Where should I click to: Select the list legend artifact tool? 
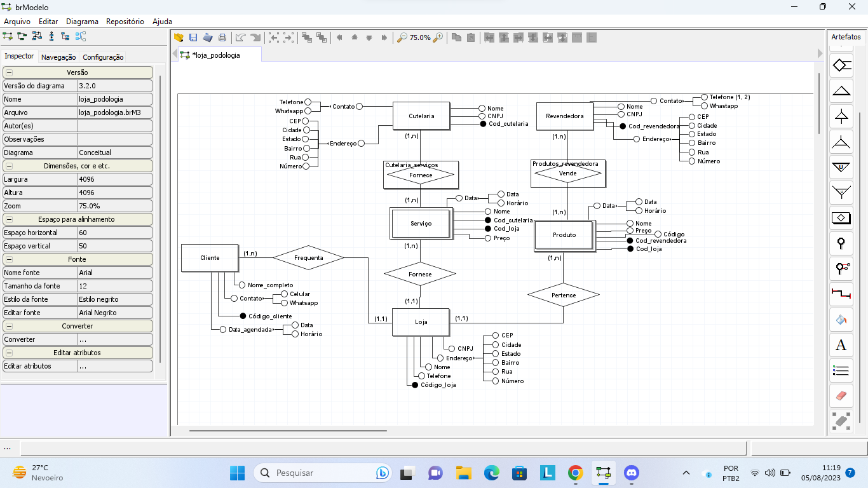click(841, 370)
